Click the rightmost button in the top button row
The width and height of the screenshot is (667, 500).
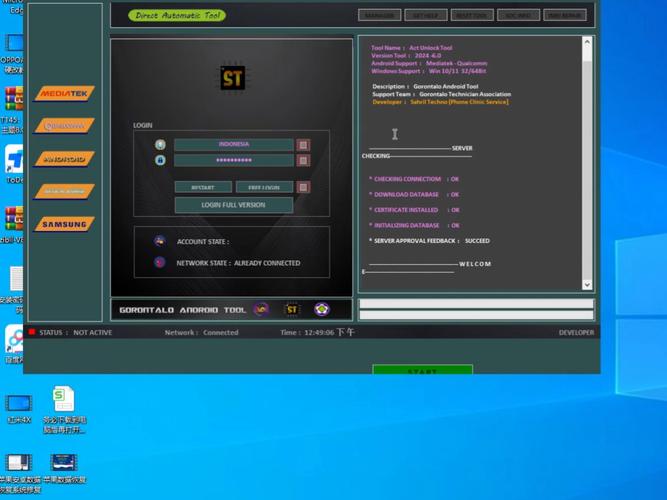[x=564, y=15]
